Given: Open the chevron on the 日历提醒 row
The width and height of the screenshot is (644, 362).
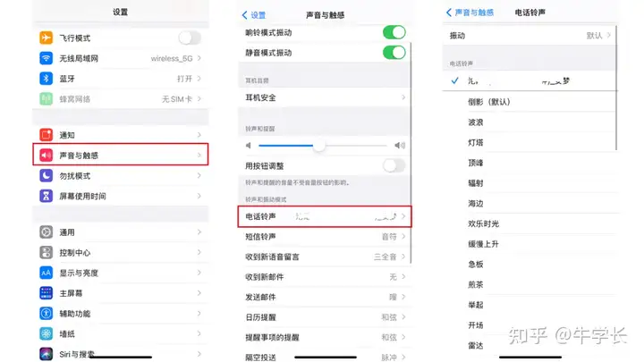Looking at the screenshot, I should [403, 316].
